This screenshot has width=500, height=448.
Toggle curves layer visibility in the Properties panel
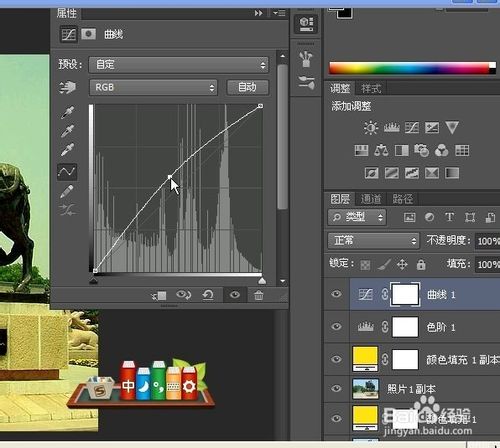235,295
